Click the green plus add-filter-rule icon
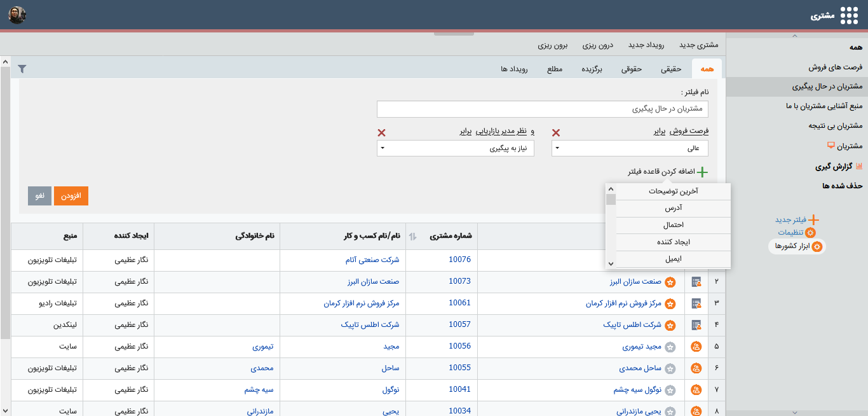 tap(702, 172)
